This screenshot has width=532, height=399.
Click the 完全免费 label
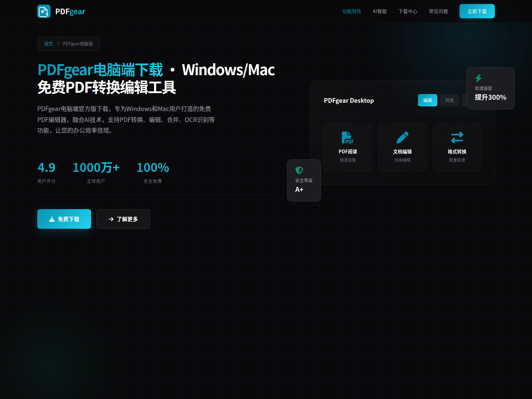tap(153, 181)
